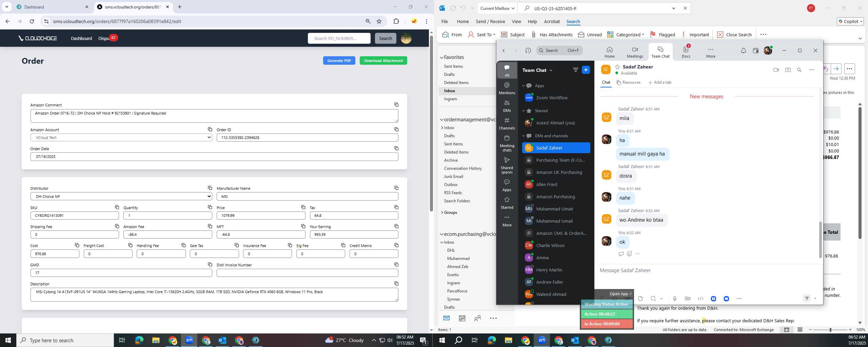Screen dimensions: 868x347
Task: Click the Download Attachment button
Action: pos(383,61)
